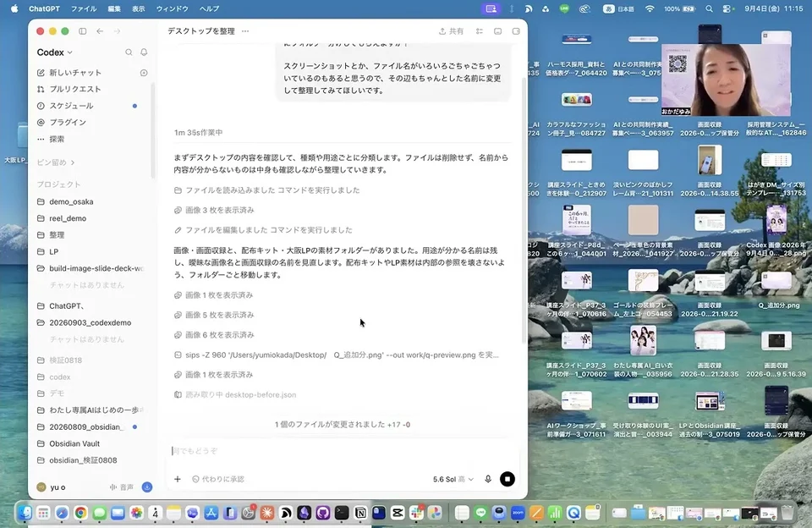Select the LP project folder

pos(54,251)
